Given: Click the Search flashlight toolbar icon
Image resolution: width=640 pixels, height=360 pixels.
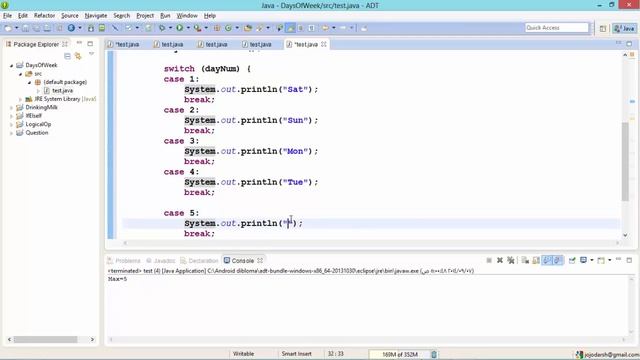Looking at the screenshot, I should (259, 28).
